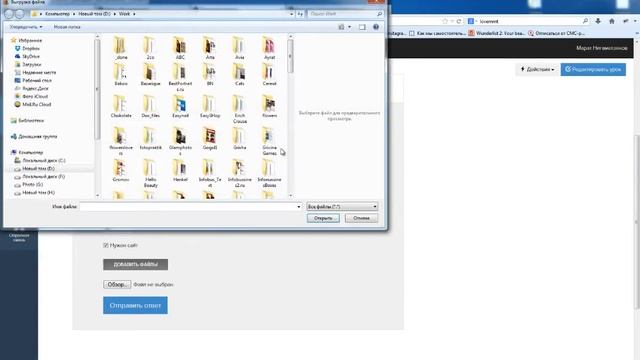Select the EasyShop folder

click(210, 107)
